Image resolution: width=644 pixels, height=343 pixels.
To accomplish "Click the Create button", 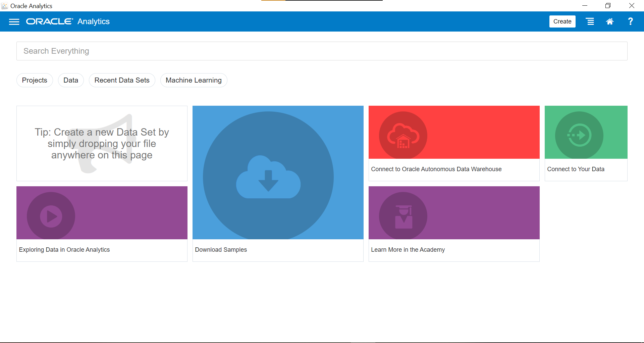I will pyautogui.click(x=562, y=21).
